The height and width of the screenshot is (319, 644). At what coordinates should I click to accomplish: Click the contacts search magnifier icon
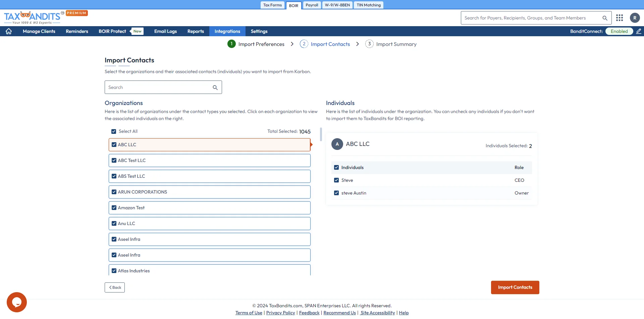[215, 88]
